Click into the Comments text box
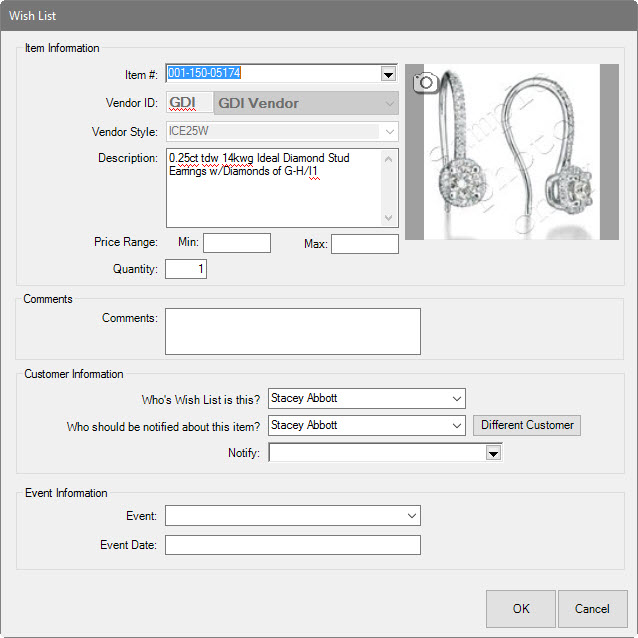Viewport: 638px width, 638px height. 292,331
